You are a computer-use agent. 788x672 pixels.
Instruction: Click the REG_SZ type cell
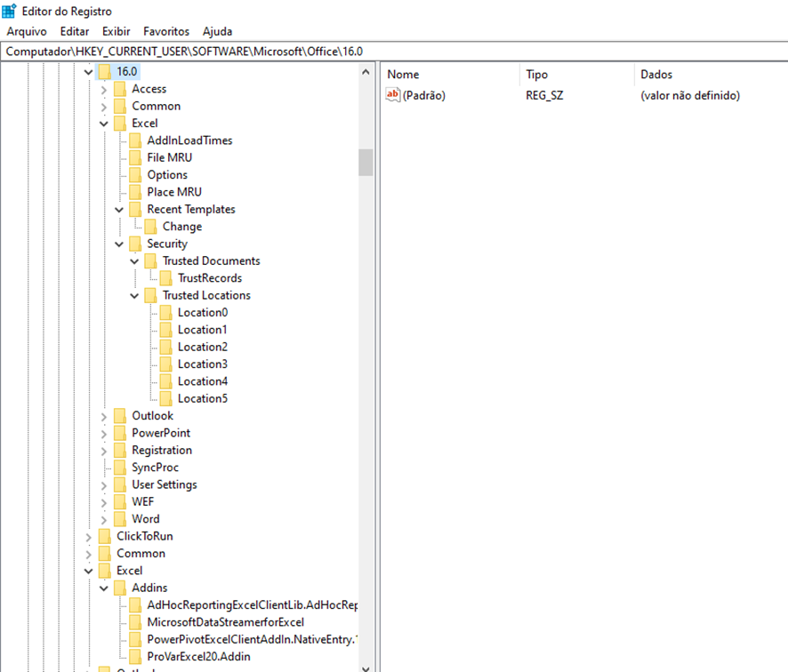pos(544,95)
